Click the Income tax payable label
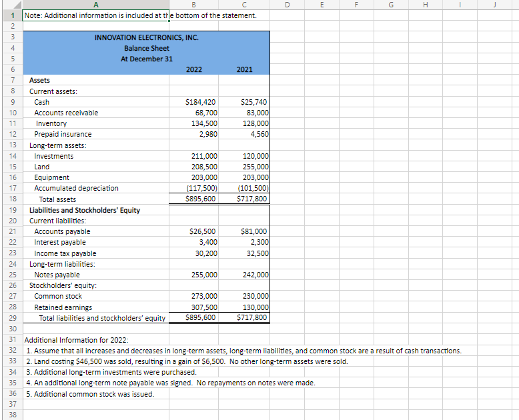 pos(65,253)
